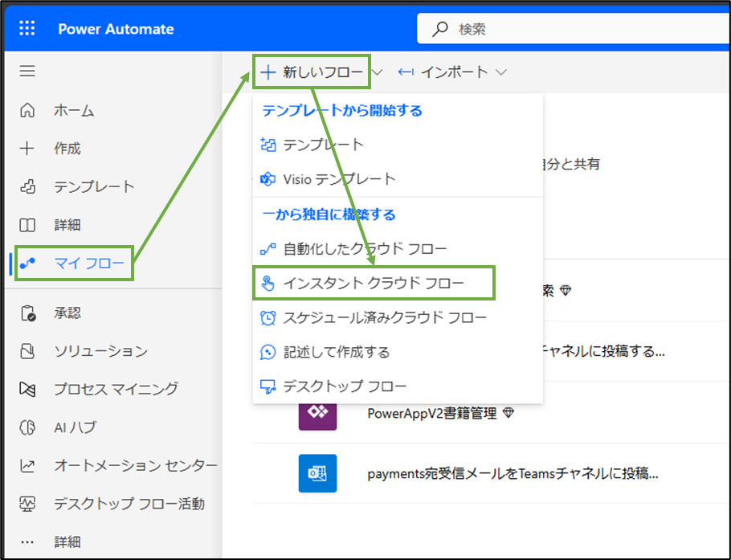The image size is (731, 560).
Task: Click テンプレートから開始する menu header
Action: point(342,111)
